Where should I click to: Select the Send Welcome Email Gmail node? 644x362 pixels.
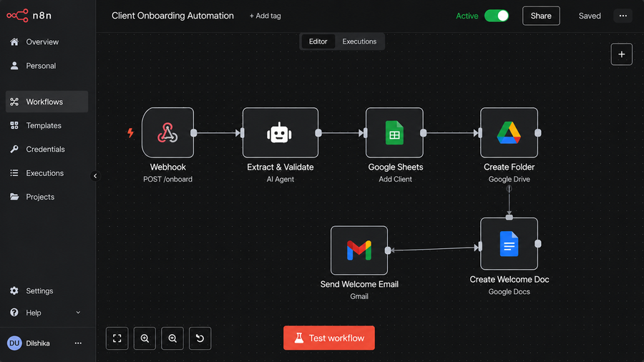coord(359,250)
